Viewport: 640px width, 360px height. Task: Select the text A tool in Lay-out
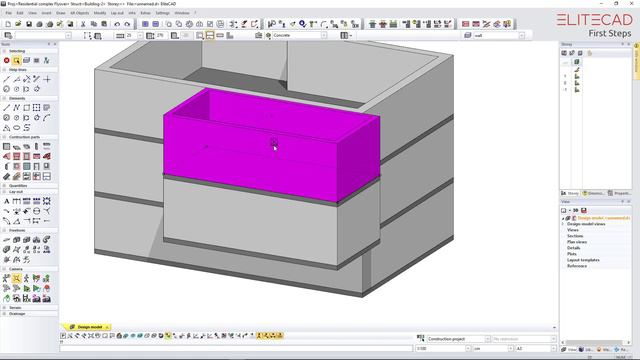click(x=7, y=201)
